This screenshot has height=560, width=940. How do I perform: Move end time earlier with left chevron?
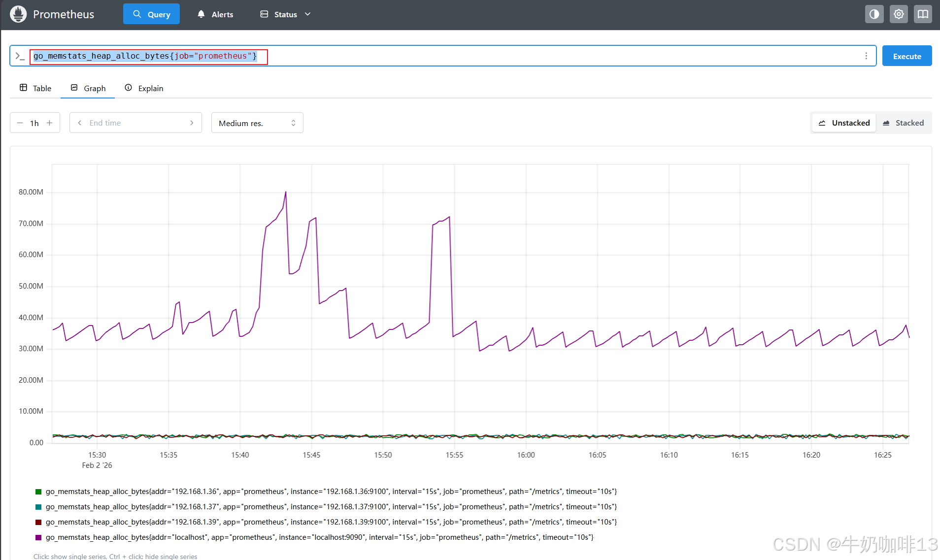click(79, 123)
